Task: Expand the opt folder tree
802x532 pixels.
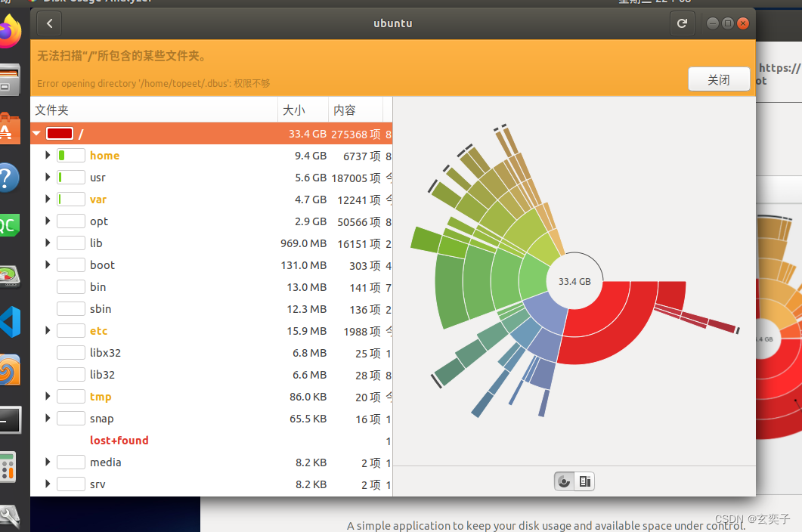Action: (x=48, y=221)
